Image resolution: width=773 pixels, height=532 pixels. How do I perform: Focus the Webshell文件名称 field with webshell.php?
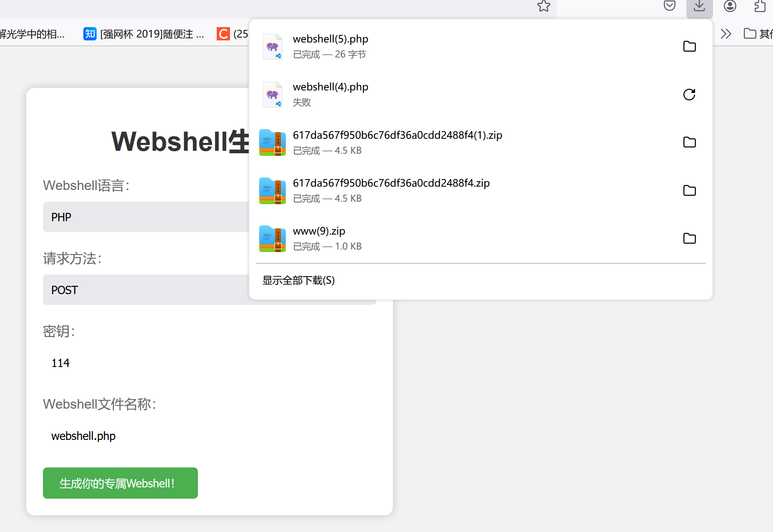[x=210, y=436]
